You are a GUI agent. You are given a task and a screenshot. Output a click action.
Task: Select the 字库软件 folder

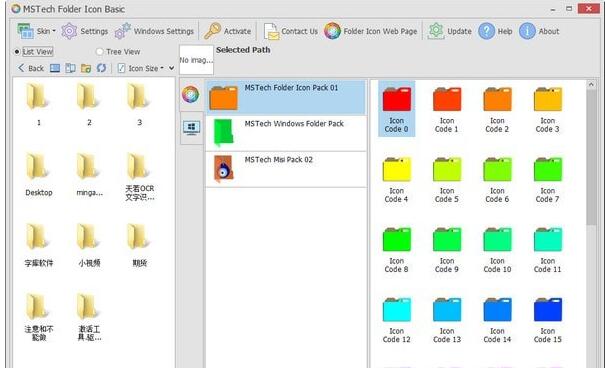39,245
